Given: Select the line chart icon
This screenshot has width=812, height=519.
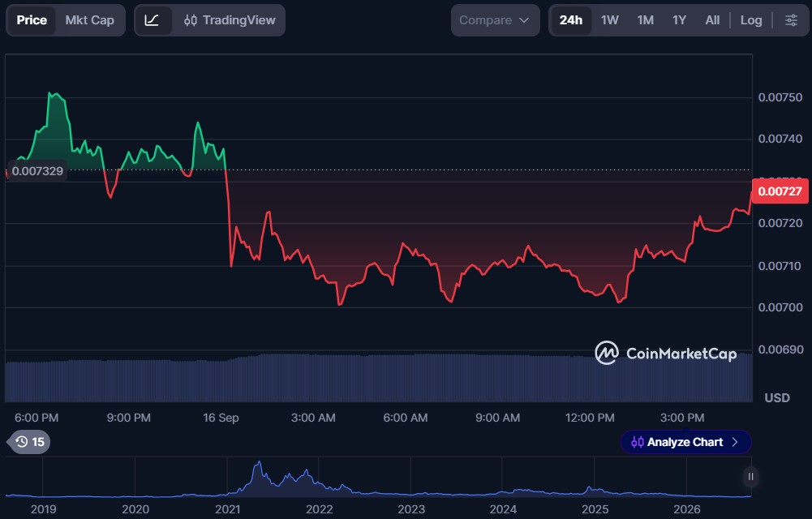Looking at the screenshot, I should (x=152, y=20).
